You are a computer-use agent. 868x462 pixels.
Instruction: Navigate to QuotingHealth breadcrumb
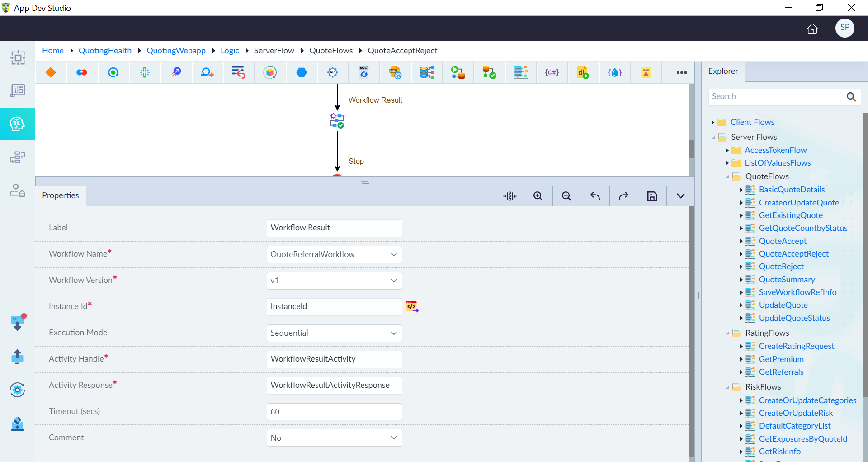coord(105,51)
